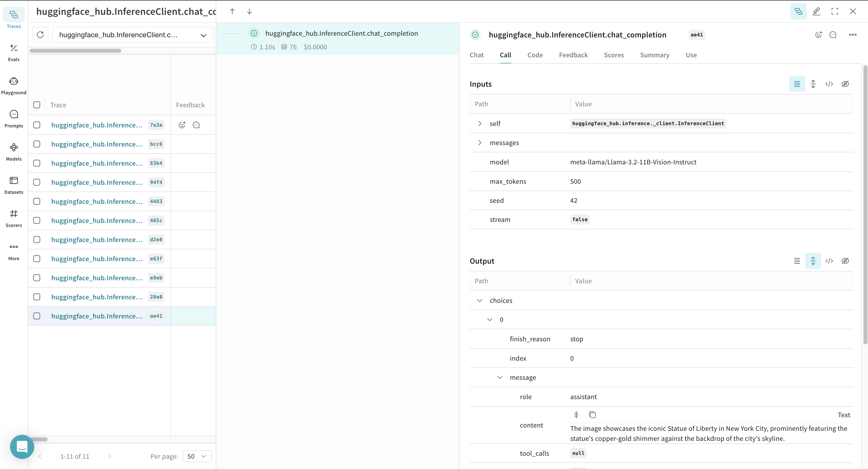Open the 20a0 trace link
868x469 pixels.
click(x=97, y=297)
